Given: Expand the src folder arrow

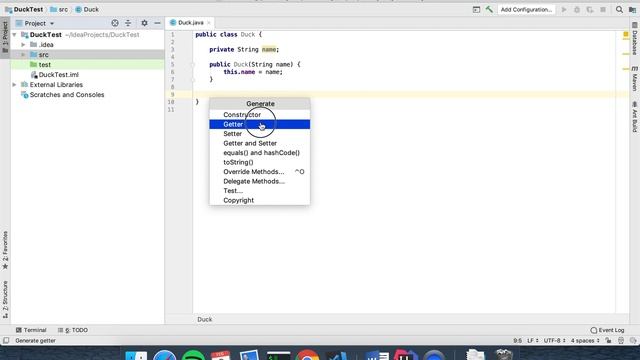Looking at the screenshot, I should click(23, 55).
